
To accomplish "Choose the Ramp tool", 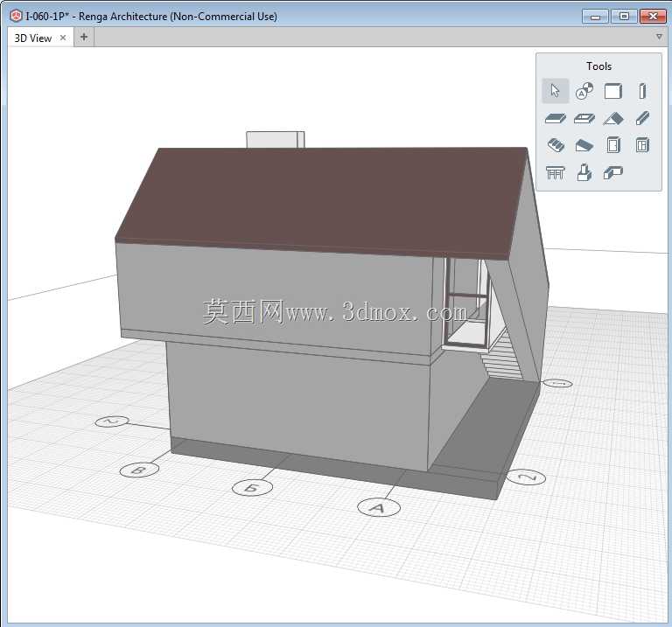I will (584, 146).
